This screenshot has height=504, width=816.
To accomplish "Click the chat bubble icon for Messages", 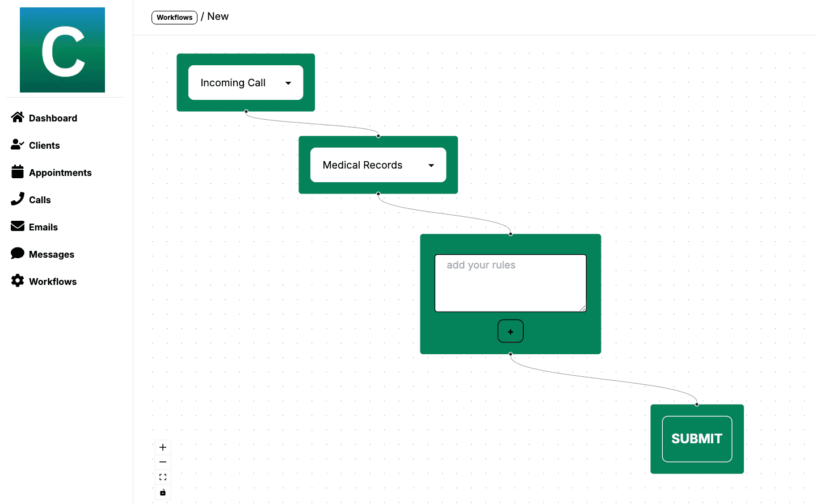I will (18, 254).
